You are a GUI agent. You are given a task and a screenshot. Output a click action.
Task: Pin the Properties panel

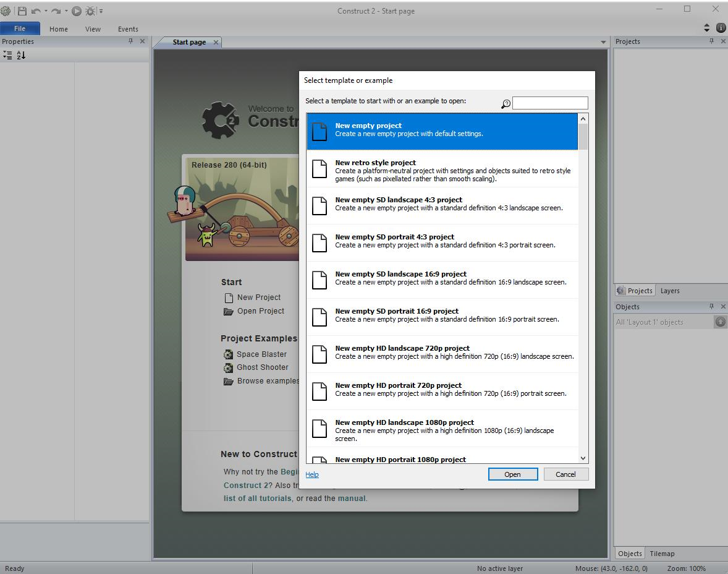[131, 41]
